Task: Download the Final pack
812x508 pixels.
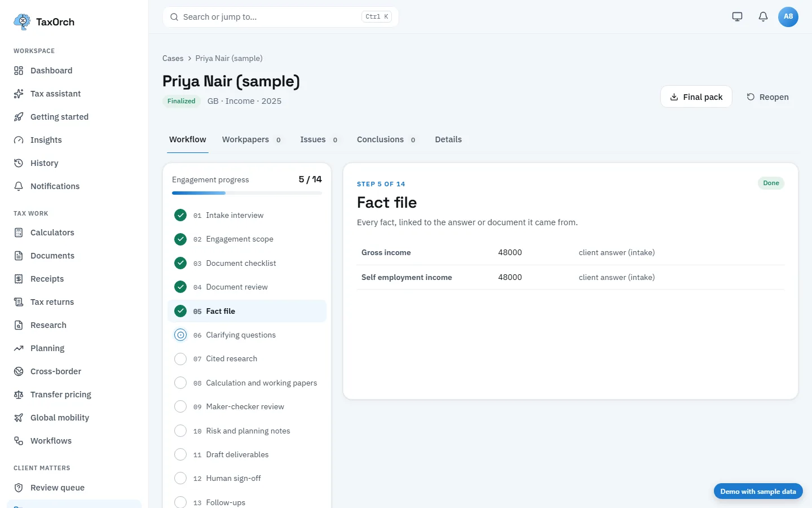Action: 696,97
